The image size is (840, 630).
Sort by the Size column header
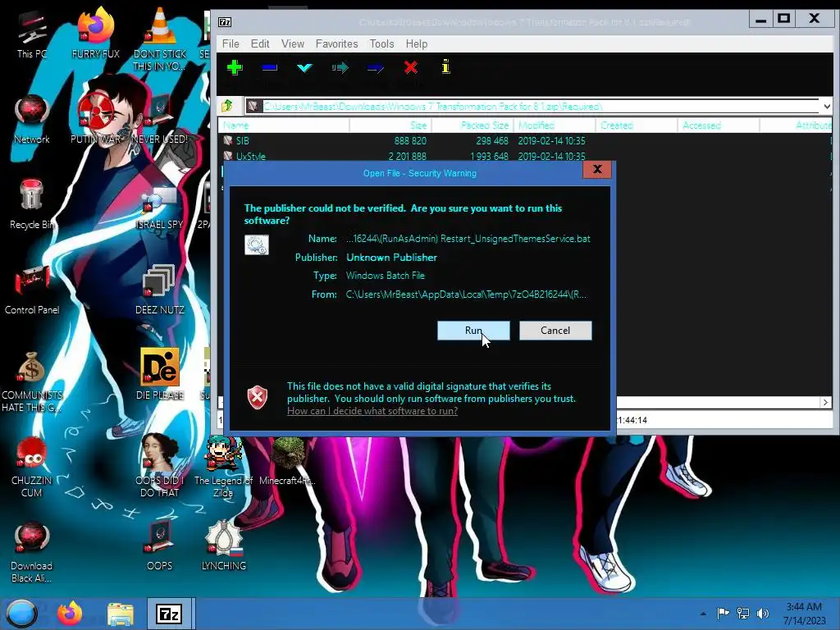pyautogui.click(x=390, y=126)
